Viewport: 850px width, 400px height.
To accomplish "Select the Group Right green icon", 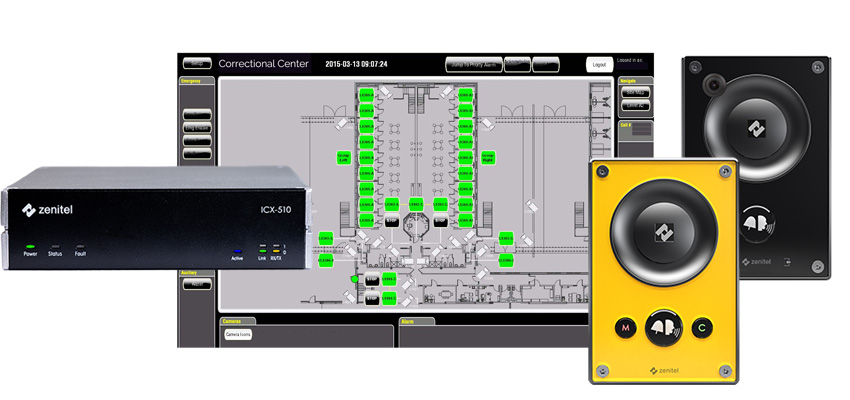I will point(489,157).
